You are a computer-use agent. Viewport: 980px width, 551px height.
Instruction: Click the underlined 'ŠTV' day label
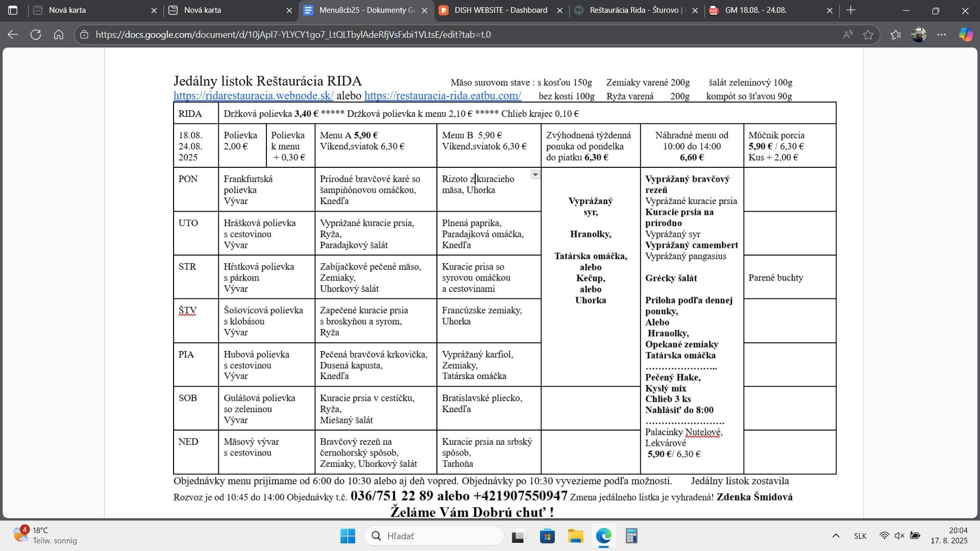click(x=187, y=310)
